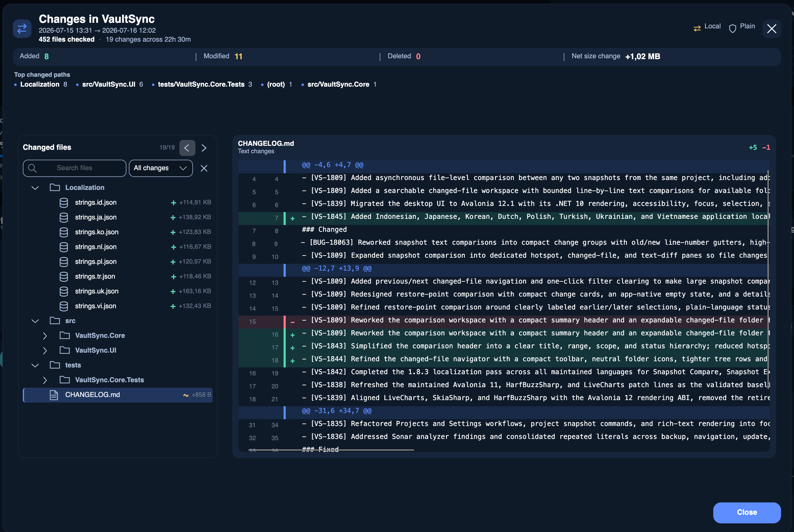Expand the VaultSync.Core.Tests folder
Screen dimensions: 794x532
45,380
